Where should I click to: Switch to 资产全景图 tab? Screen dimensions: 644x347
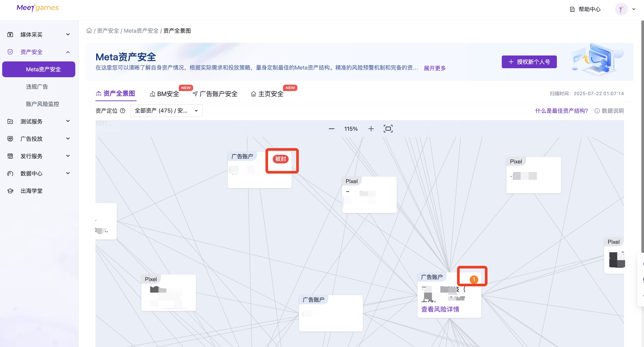[115, 94]
